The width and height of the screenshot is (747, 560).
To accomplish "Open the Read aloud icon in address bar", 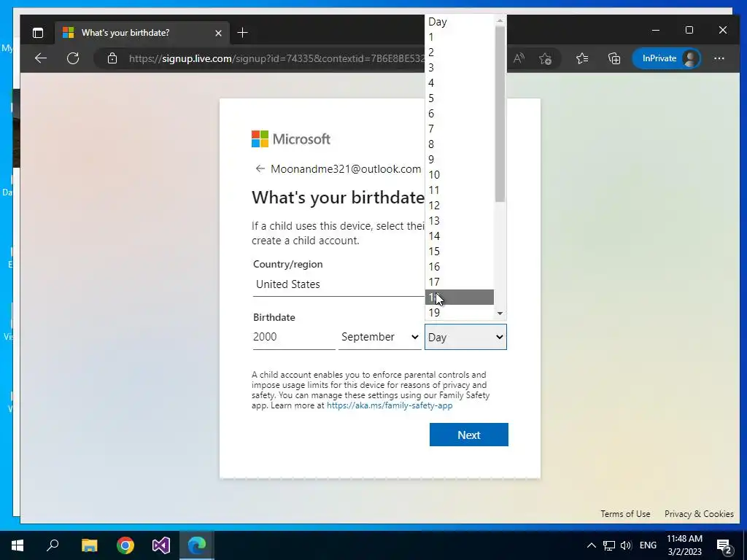I will click(519, 58).
